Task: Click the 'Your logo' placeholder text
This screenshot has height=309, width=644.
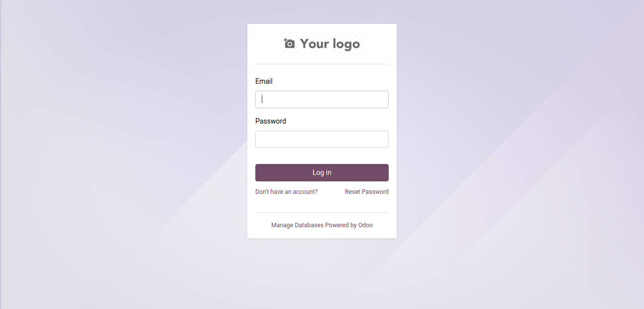Action: (329, 44)
